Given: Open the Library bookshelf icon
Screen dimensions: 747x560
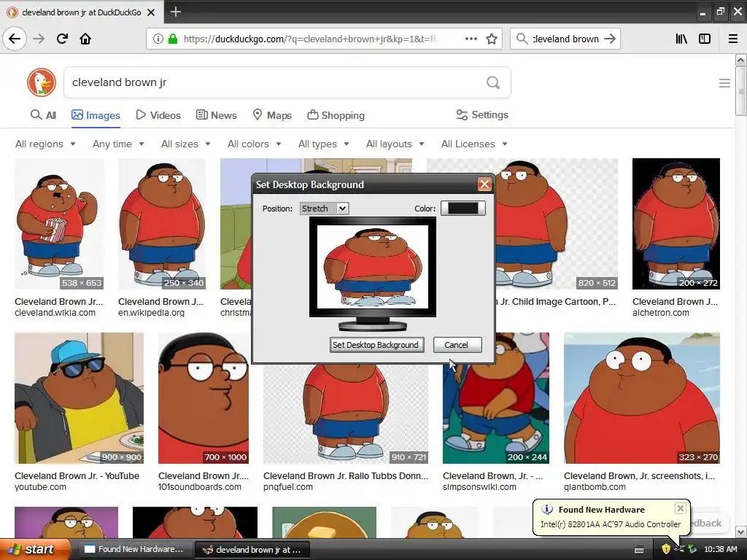Looking at the screenshot, I should point(681,39).
